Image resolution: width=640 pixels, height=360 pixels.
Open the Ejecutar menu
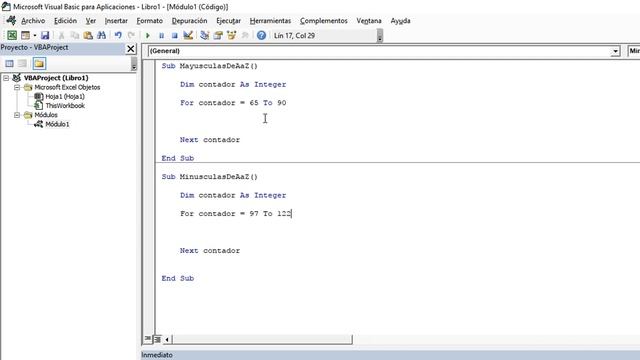pos(228,21)
